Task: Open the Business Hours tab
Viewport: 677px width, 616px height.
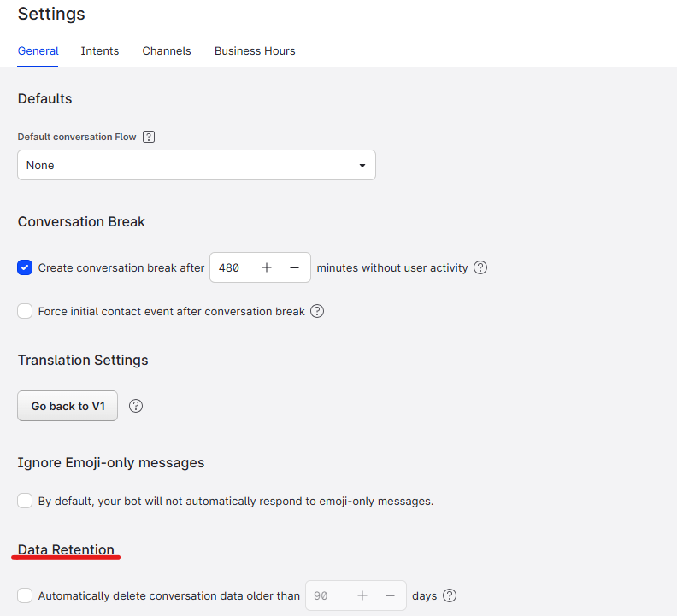Action: 255,51
